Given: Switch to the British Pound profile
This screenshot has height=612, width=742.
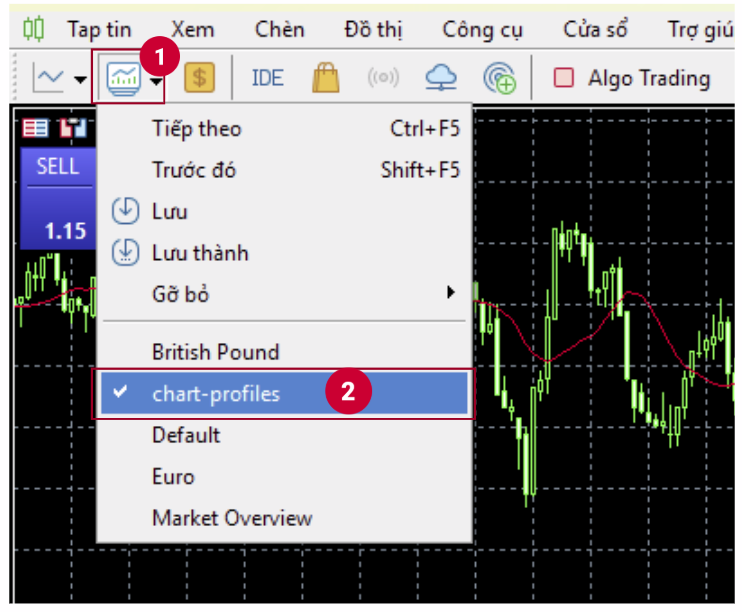Looking at the screenshot, I should [x=215, y=352].
